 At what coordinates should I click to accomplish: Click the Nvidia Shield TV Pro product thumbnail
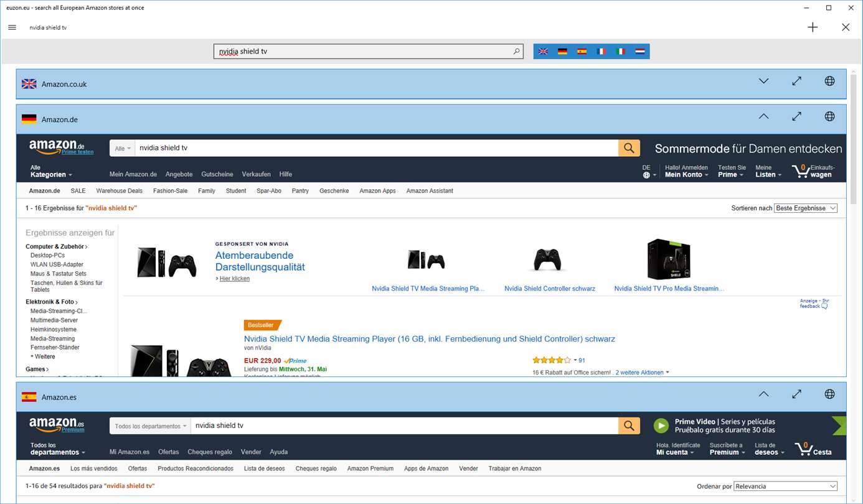[669, 259]
